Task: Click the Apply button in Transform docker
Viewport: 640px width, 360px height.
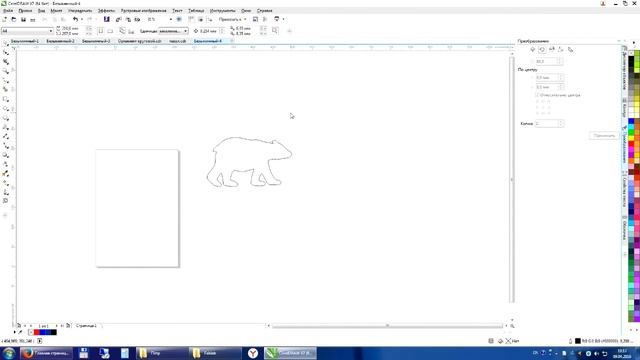Action: click(604, 136)
